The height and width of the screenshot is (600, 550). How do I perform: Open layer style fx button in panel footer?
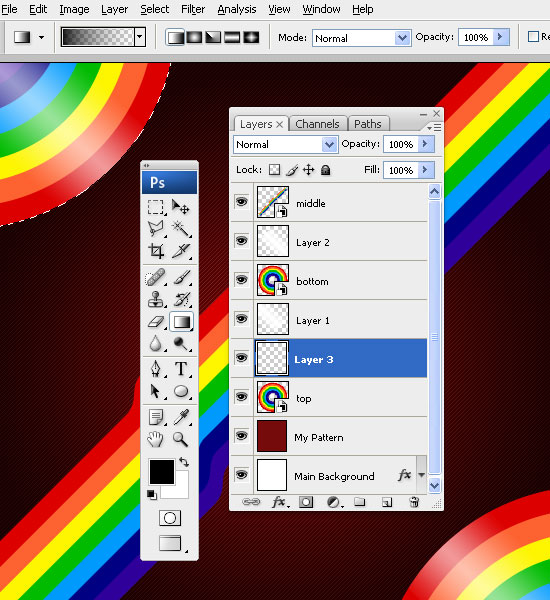(x=279, y=502)
